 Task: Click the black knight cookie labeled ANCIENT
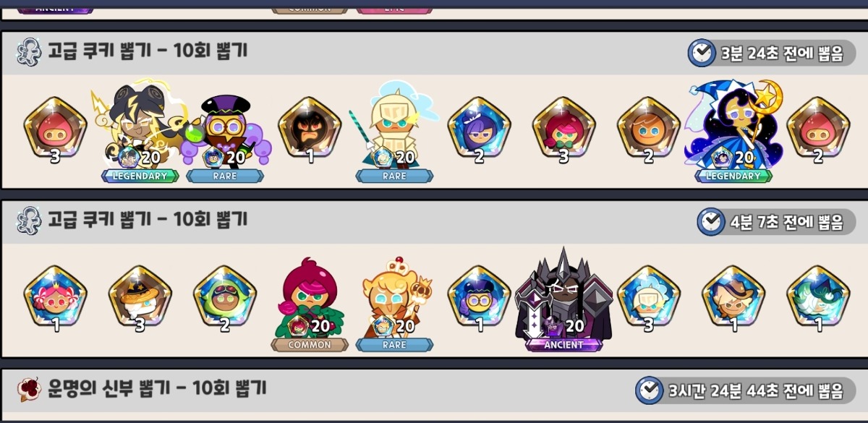(x=563, y=296)
